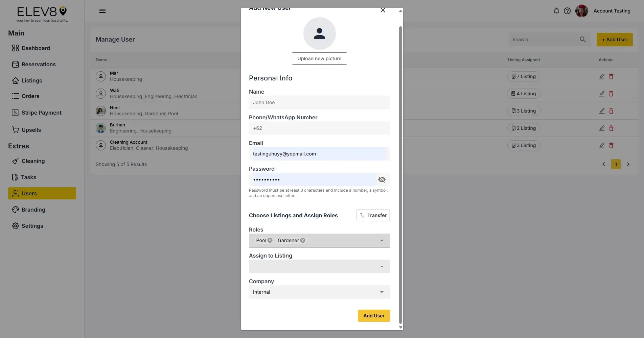Click the email input field
This screenshot has height=338, width=644.
click(x=319, y=154)
